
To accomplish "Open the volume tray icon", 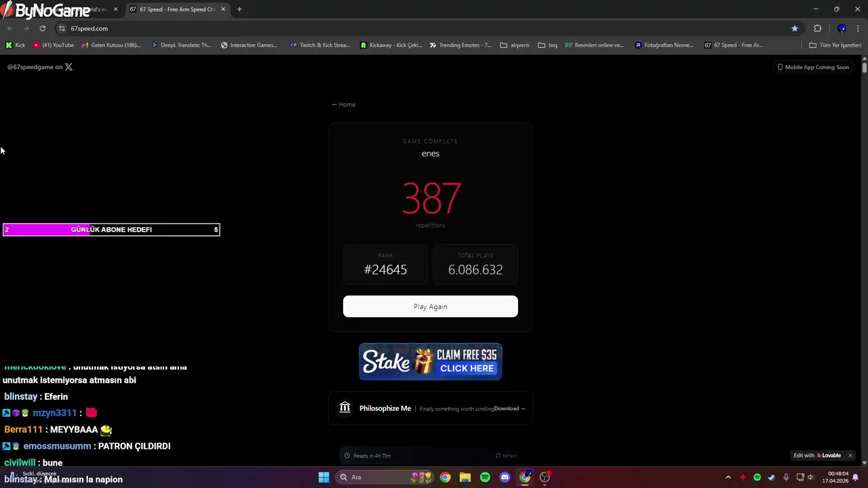I will pos(810,477).
